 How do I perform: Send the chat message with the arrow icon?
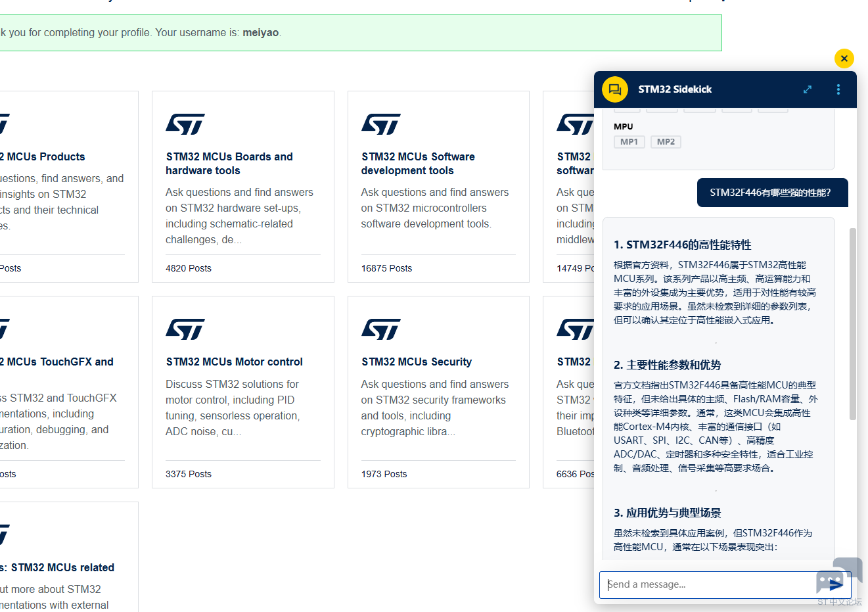tap(835, 584)
